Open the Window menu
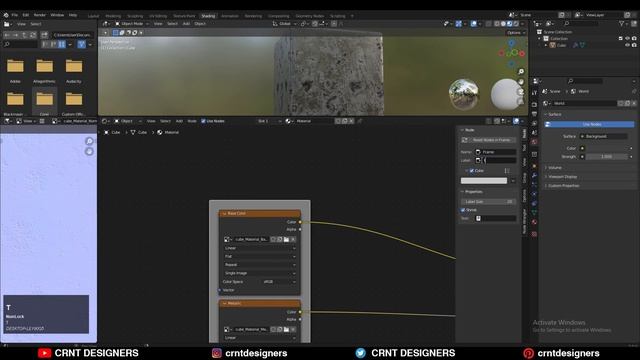Screen dimensions: 640x360 [x=57, y=15]
